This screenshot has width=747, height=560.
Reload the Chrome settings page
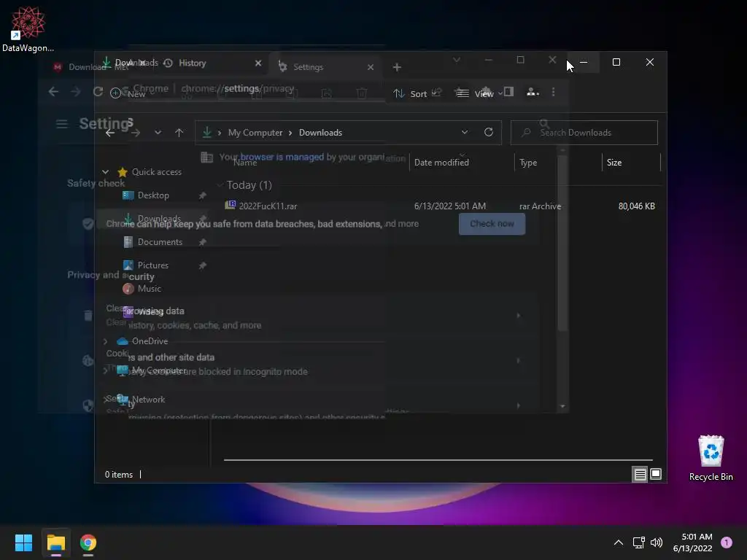pyautogui.click(x=98, y=91)
